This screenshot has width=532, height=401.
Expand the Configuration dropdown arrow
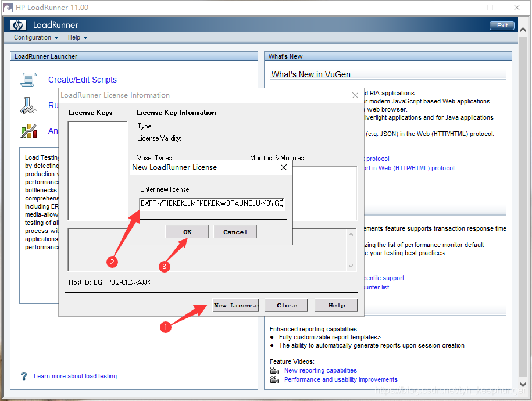pos(56,38)
